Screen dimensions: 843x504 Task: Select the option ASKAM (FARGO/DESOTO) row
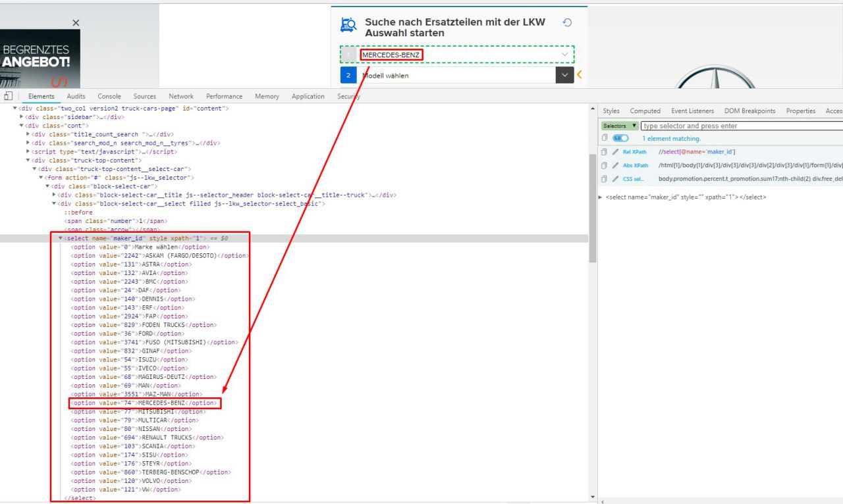pos(160,255)
